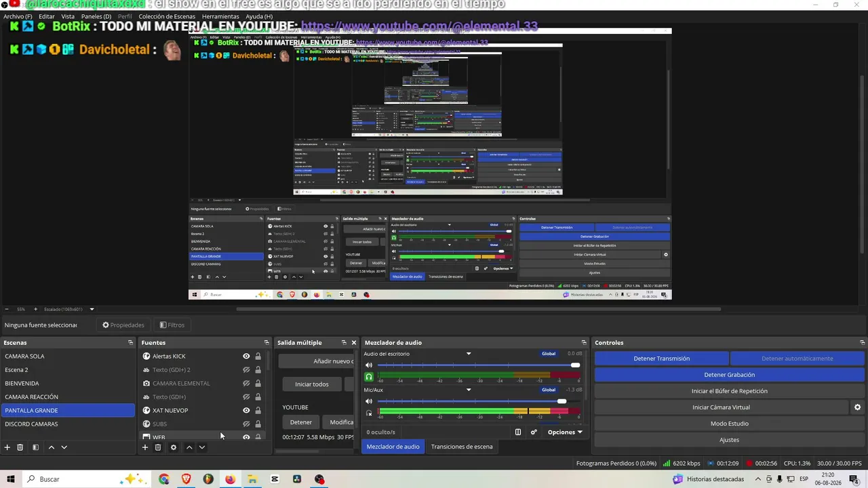Enable Modo Estudio
Screen dimensions: 868x488
[x=730, y=424]
